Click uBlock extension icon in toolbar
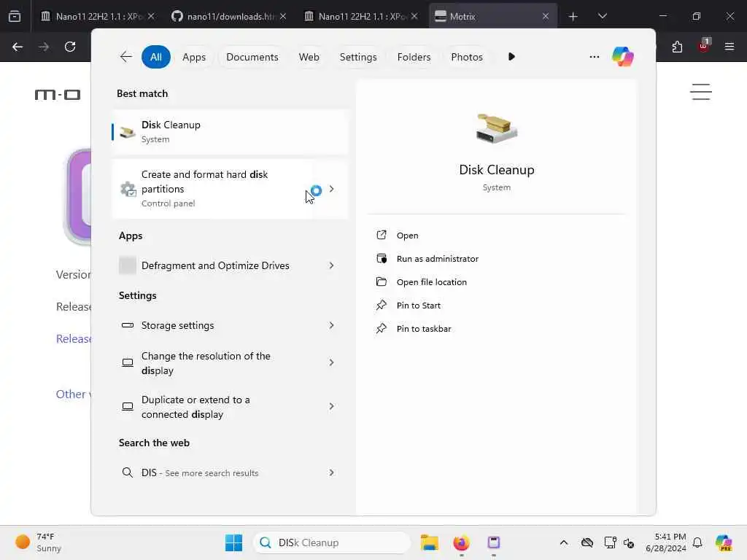The height and width of the screenshot is (560, 747). pos(704,46)
